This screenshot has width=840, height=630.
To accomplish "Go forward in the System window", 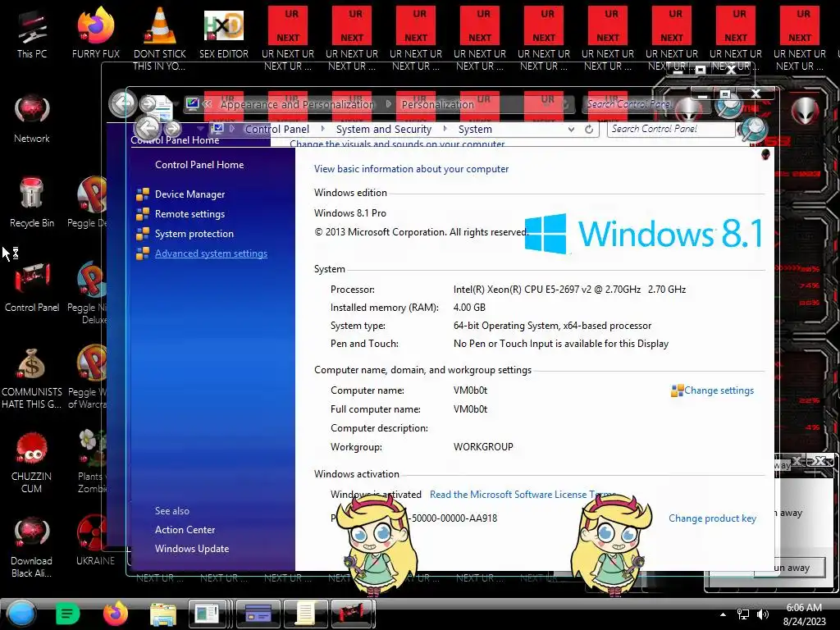I will click(x=172, y=129).
